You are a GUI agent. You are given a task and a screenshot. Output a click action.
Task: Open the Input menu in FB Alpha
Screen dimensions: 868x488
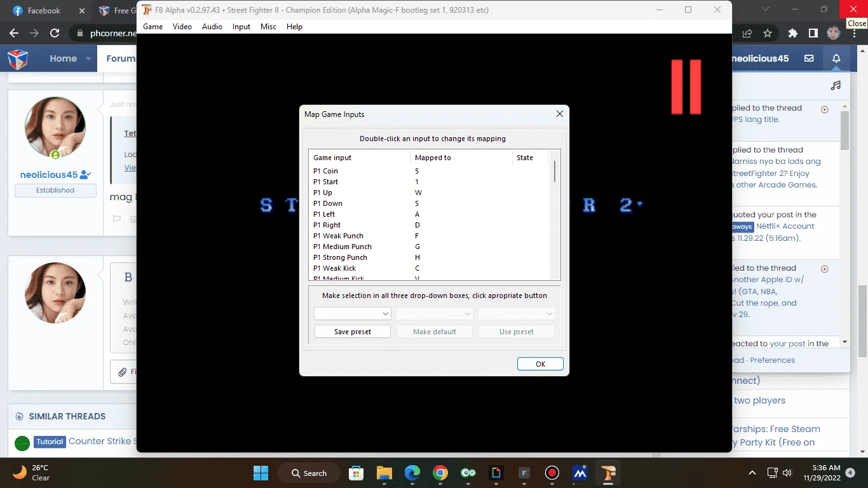click(x=241, y=27)
